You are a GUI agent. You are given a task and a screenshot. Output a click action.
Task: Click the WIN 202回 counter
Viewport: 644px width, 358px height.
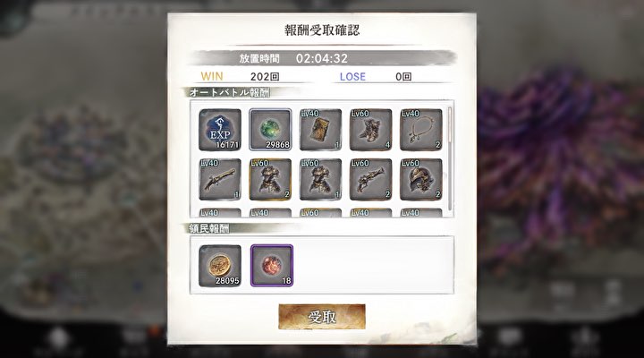240,76
